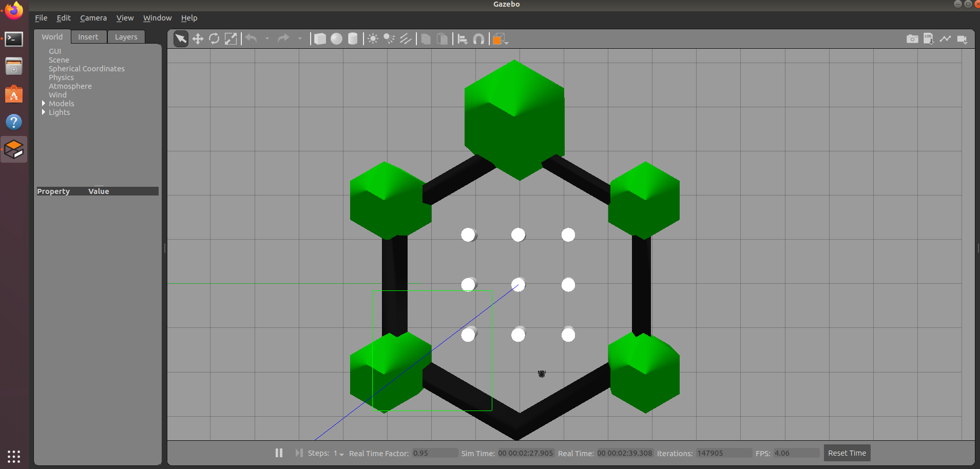Image resolution: width=980 pixels, height=469 pixels.
Task: Step the simulation forward
Action: click(299, 453)
